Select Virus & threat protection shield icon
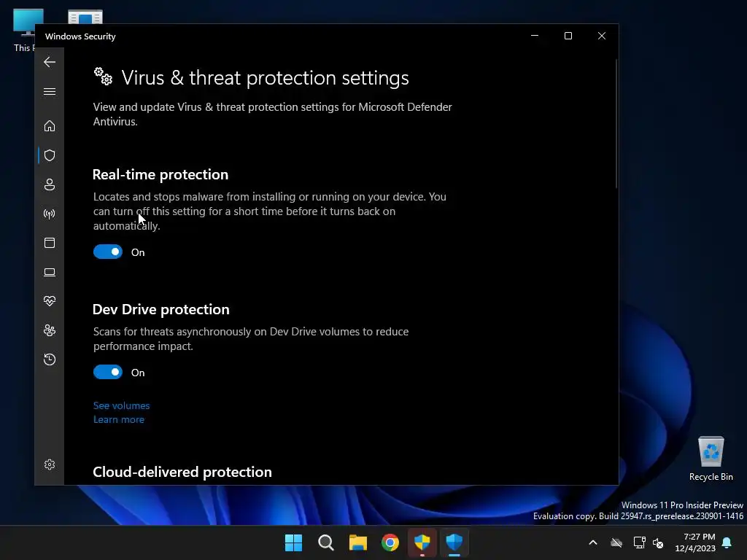Image resolution: width=747 pixels, height=560 pixels. point(50,155)
